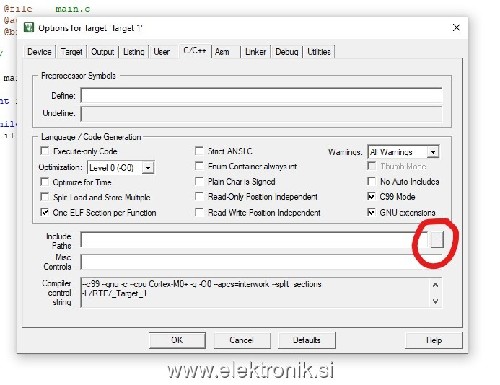Click the Include Paths browse button

(x=437, y=239)
